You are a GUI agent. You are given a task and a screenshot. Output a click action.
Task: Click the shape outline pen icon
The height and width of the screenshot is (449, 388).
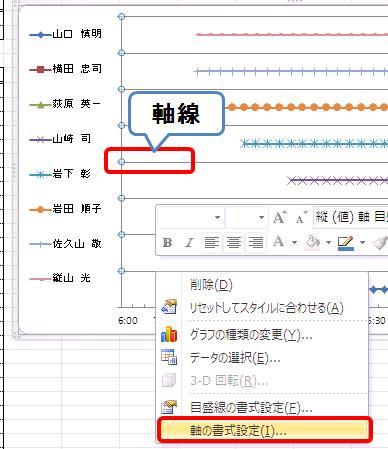pos(345,243)
